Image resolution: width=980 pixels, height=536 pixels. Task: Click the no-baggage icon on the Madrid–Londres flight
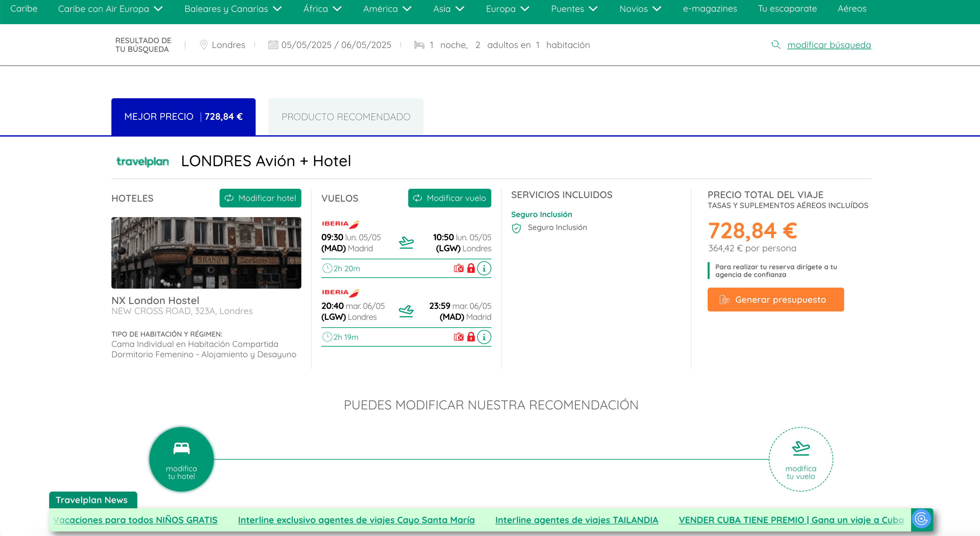click(x=458, y=268)
